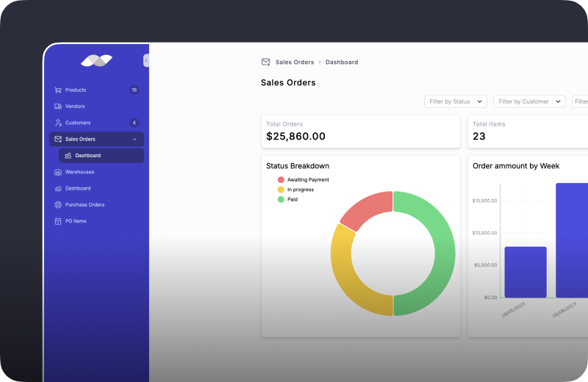Toggle the Paid legend item
The width and height of the screenshot is (588, 382).
287,199
